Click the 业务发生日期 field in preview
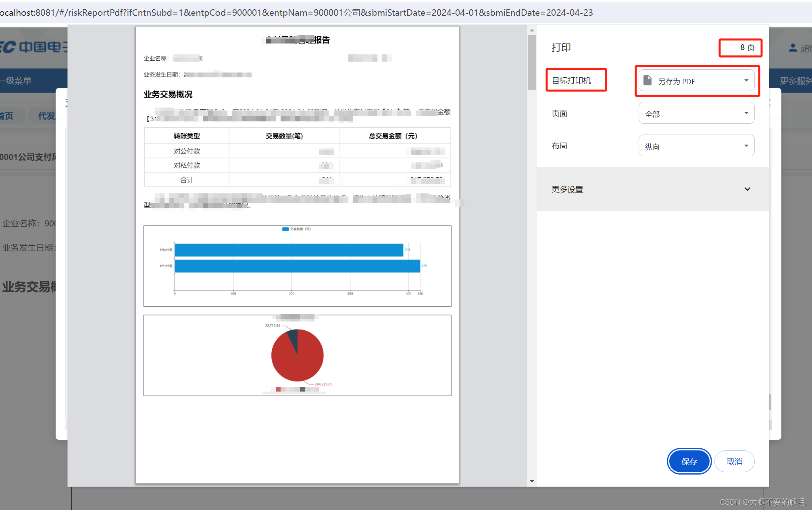This screenshot has width=812, height=510. pos(198,75)
